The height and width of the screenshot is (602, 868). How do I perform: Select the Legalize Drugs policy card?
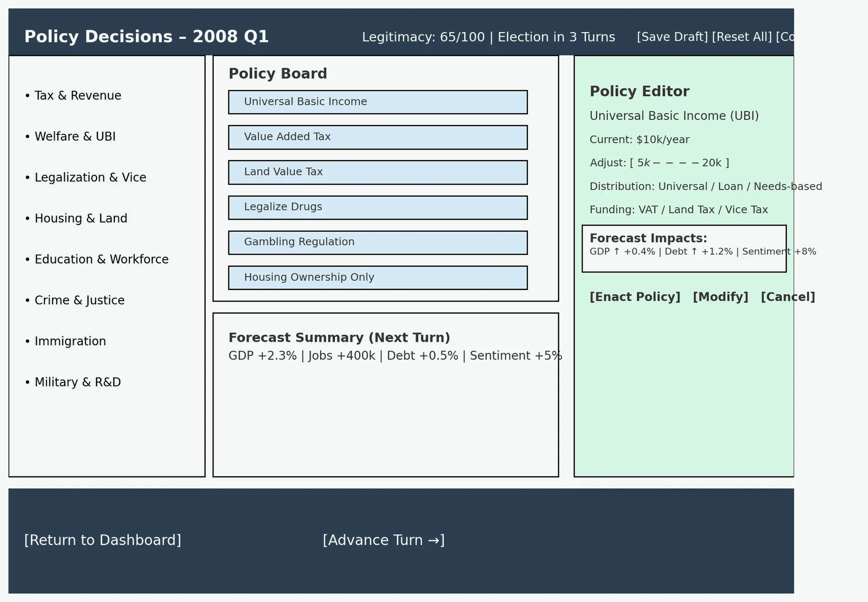378,207
